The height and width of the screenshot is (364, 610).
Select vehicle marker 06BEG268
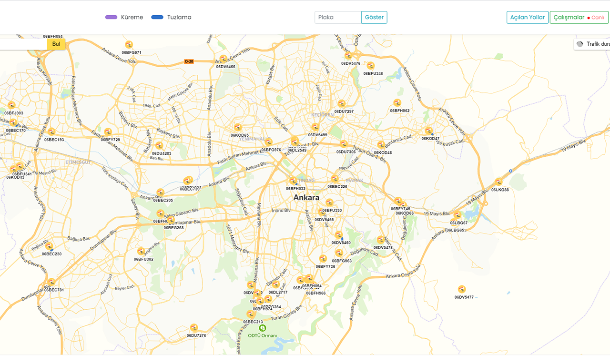click(171, 220)
